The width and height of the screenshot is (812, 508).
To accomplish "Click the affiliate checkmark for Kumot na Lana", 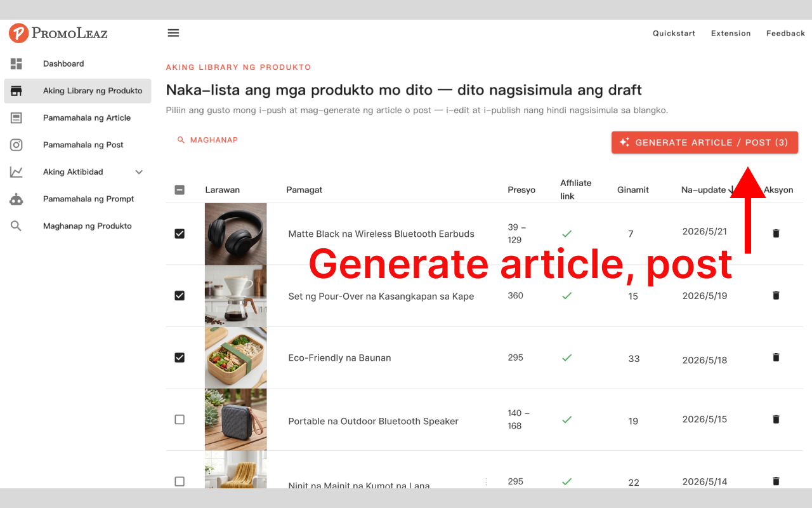I will click(x=567, y=481).
